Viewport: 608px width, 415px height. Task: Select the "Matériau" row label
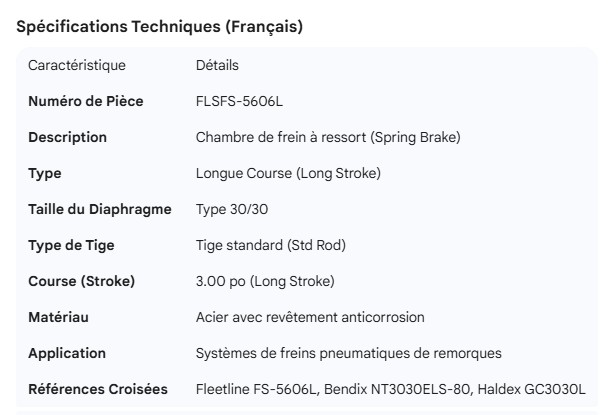click(58, 317)
